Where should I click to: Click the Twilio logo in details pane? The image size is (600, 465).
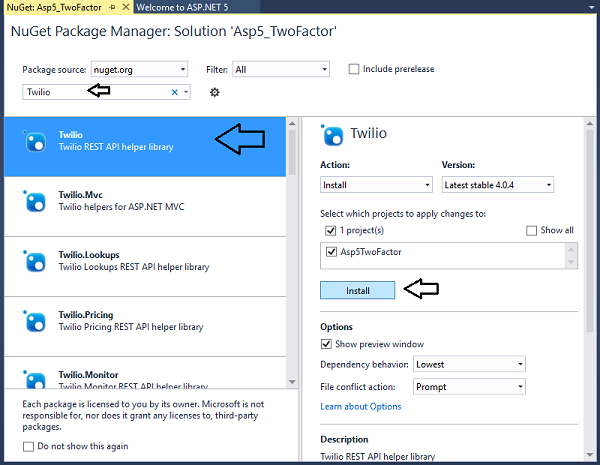pos(332,135)
